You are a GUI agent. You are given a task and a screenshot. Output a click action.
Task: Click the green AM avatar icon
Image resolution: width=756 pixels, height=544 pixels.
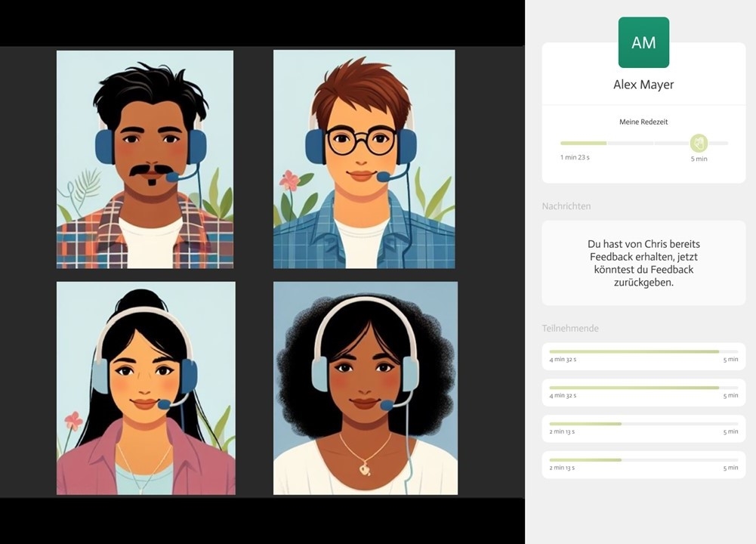click(643, 43)
